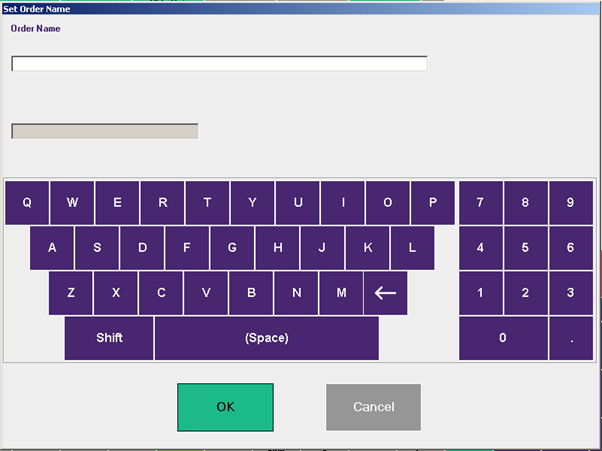Image resolution: width=602 pixels, height=451 pixels.
Task: Tap the period (.) key
Action: (x=571, y=338)
